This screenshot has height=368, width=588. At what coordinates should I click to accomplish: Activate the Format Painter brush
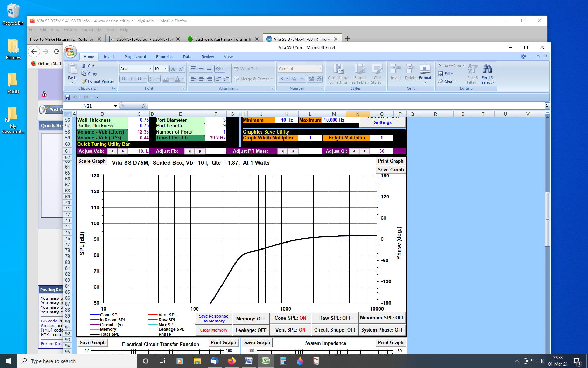(84, 81)
